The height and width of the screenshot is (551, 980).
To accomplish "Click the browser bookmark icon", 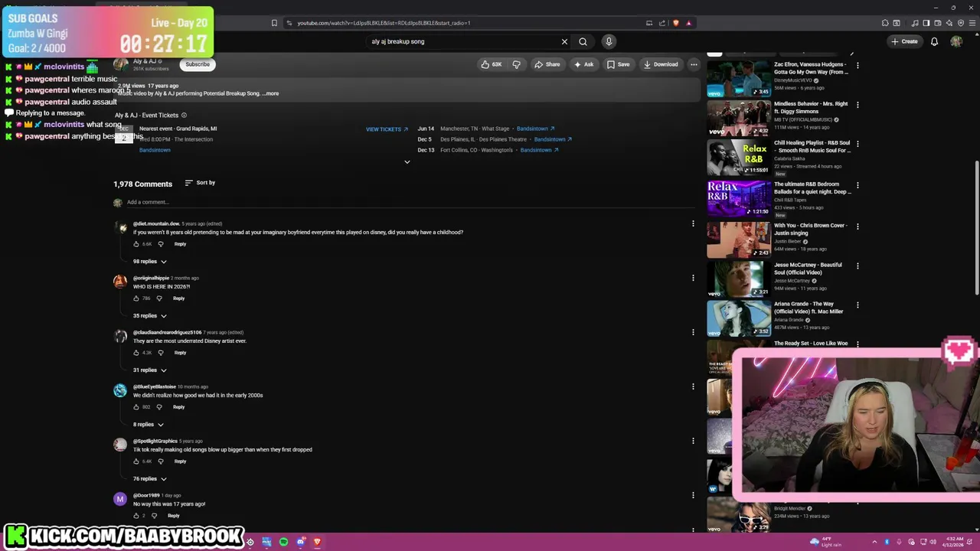I will (274, 23).
